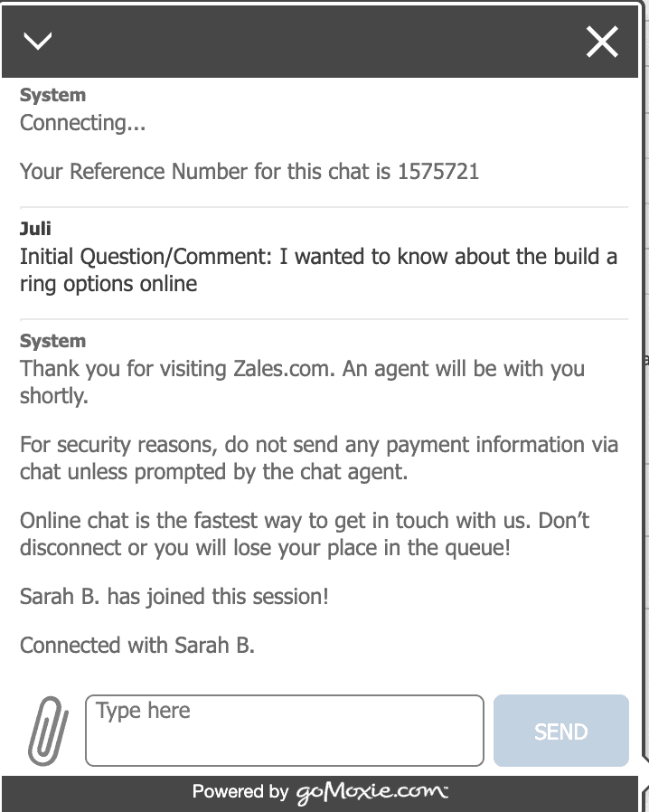Focus the 'Type here' message box

coord(285,730)
